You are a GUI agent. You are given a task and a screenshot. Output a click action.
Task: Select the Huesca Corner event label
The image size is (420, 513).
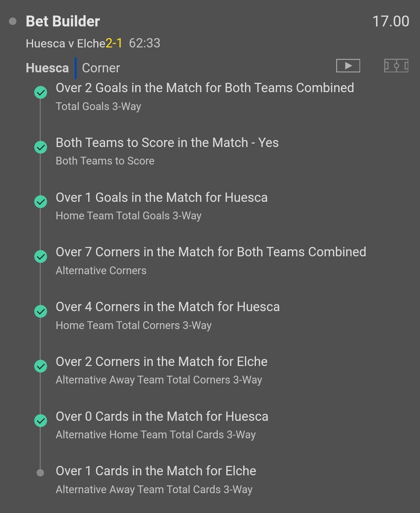pos(73,68)
